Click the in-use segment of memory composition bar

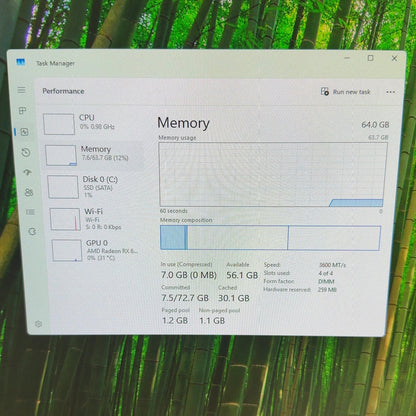click(x=172, y=237)
